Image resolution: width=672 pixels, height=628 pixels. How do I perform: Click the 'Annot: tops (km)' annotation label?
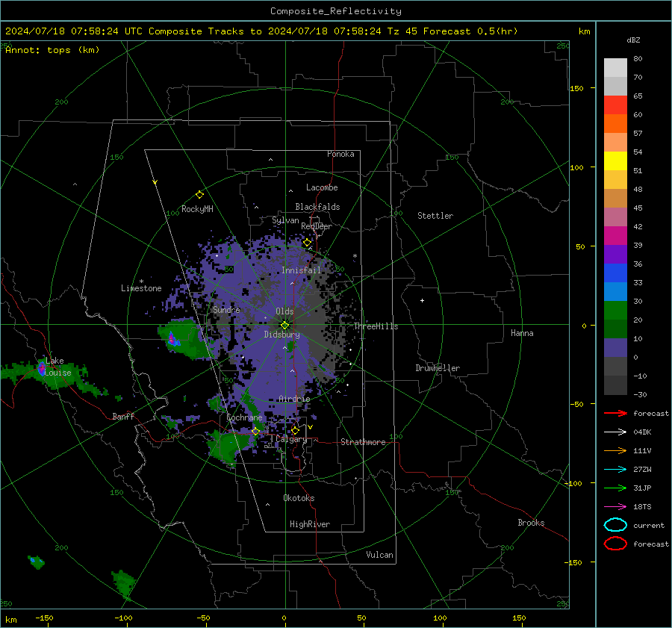tap(52, 50)
